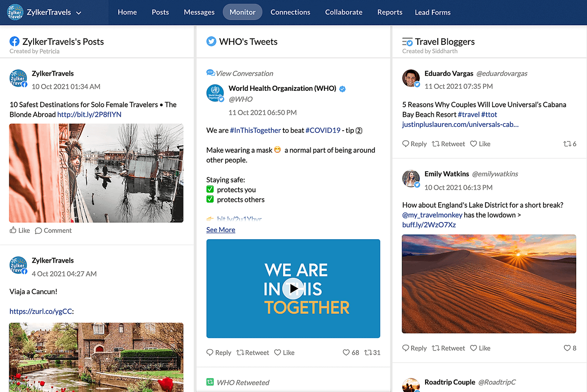Like Eduardo Vargas tweet

[x=480, y=144]
